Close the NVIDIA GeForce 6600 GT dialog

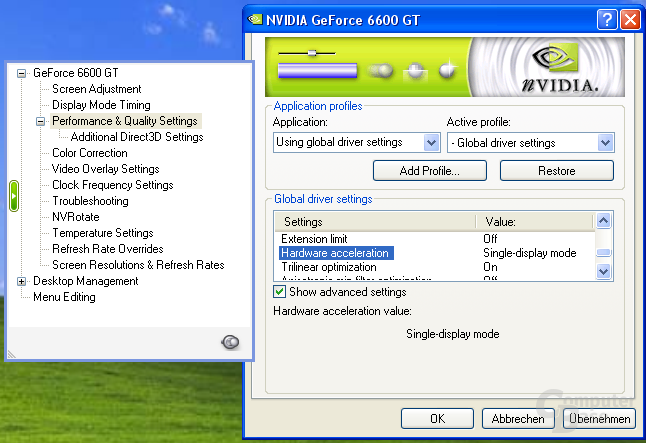click(x=630, y=19)
